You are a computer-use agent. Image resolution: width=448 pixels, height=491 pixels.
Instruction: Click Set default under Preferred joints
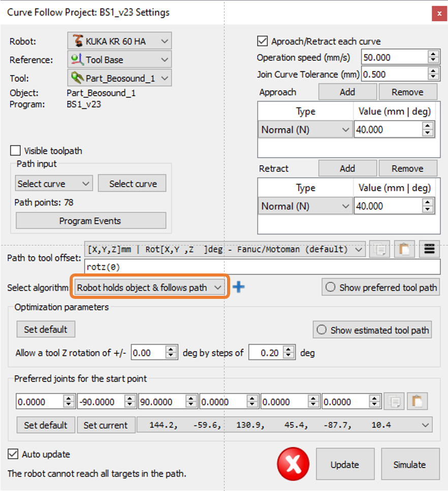coord(46,425)
